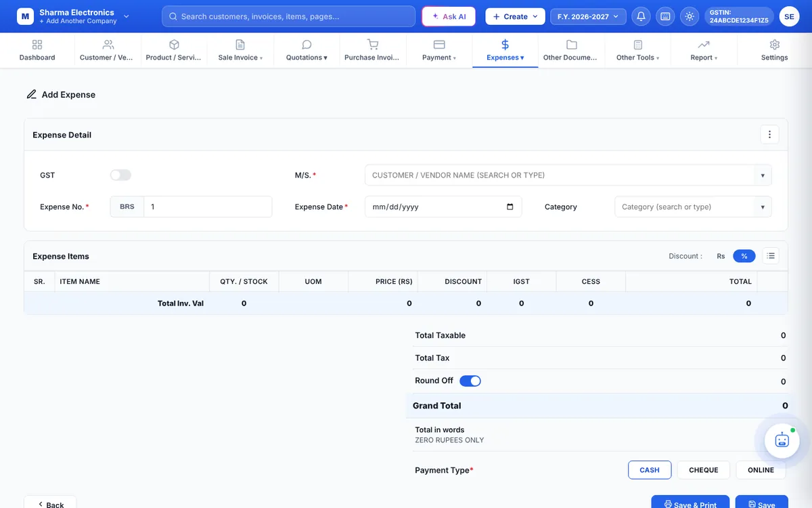Open the notifications bell icon
Viewport: 812px width, 508px height.
(x=641, y=16)
